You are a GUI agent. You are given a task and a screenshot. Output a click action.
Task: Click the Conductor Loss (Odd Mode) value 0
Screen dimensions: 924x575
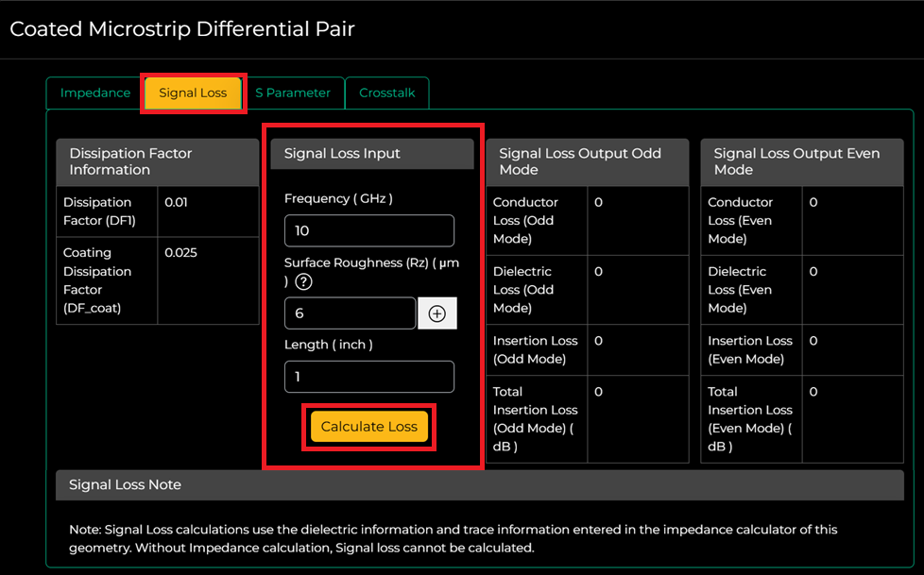[x=598, y=202]
